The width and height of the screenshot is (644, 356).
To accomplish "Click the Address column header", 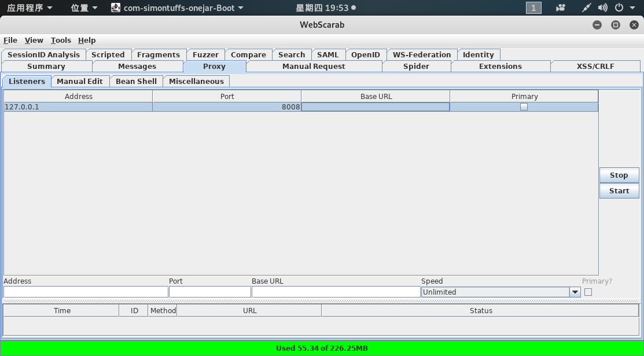I will (x=79, y=96).
